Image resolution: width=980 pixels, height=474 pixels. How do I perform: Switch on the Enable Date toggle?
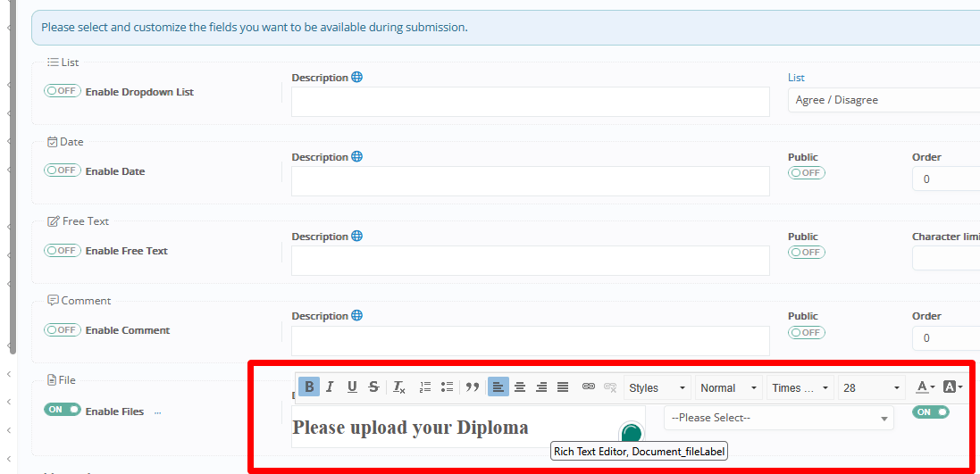tap(63, 170)
